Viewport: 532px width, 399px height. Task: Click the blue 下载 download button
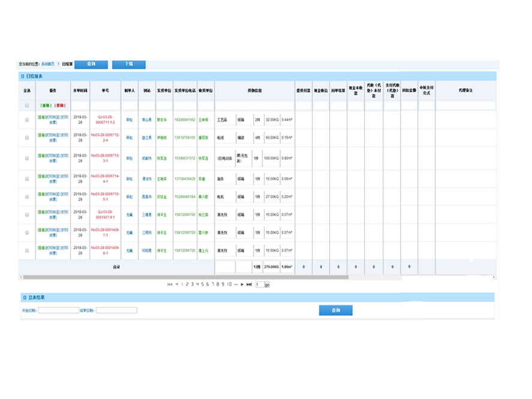coord(129,64)
